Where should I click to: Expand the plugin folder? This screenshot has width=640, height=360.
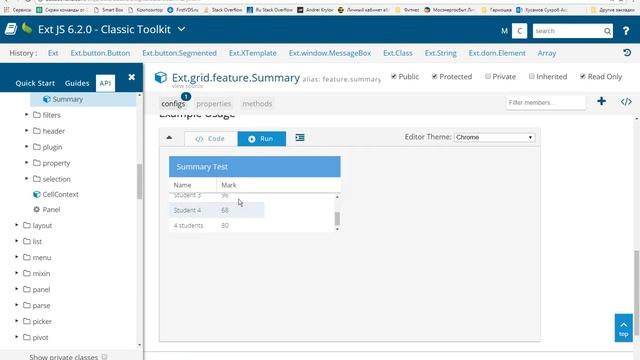(27, 147)
